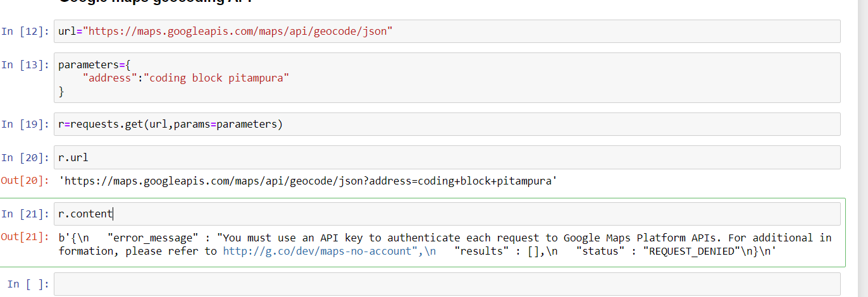Click the Out[20] output prompt
The image size is (868, 297).
point(25,181)
